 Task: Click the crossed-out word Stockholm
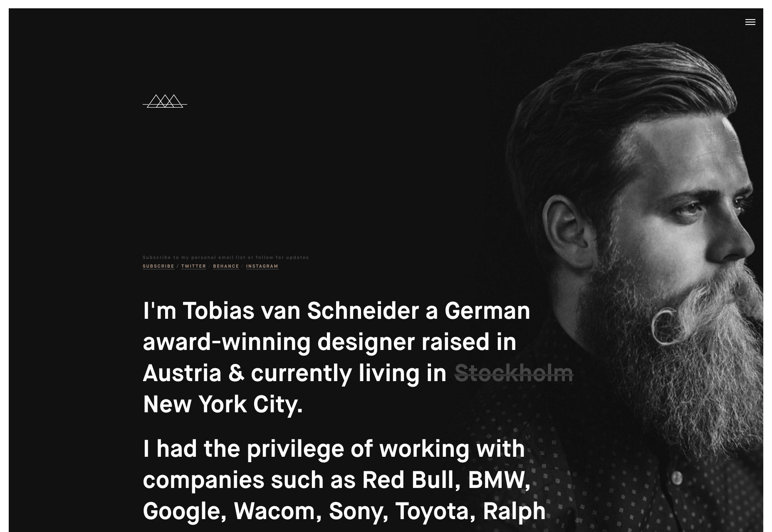click(x=514, y=373)
